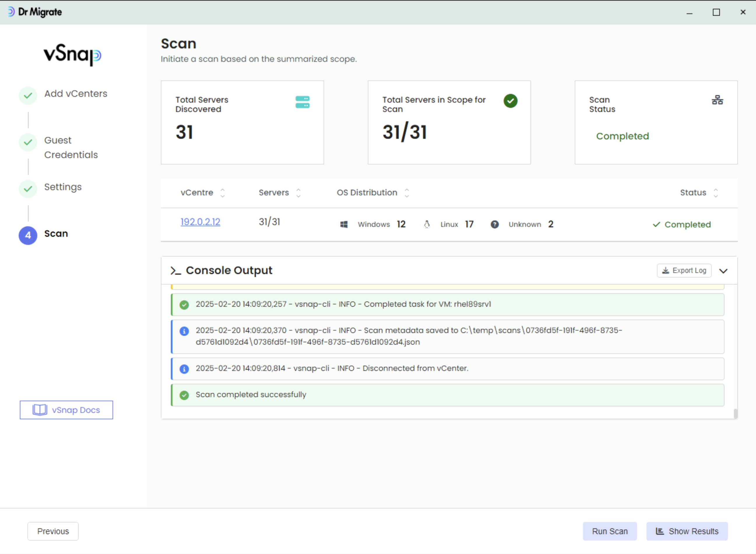The width and height of the screenshot is (756, 554).
Task: Click the Windows 12 count in OS Distribution
Action: [x=401, y=224]
